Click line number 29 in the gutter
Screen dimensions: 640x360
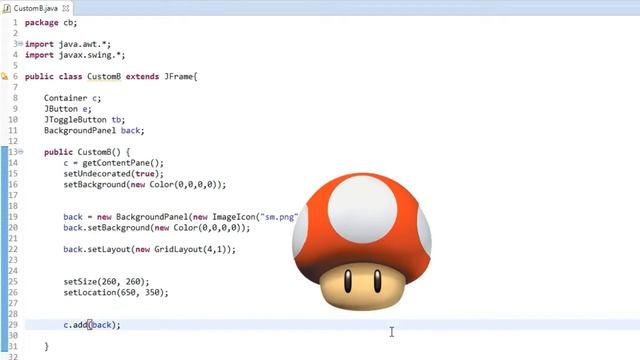point(13,325)
